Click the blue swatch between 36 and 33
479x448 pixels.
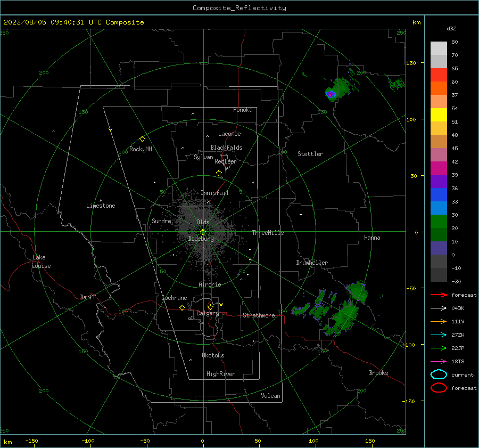pos(439,194)
